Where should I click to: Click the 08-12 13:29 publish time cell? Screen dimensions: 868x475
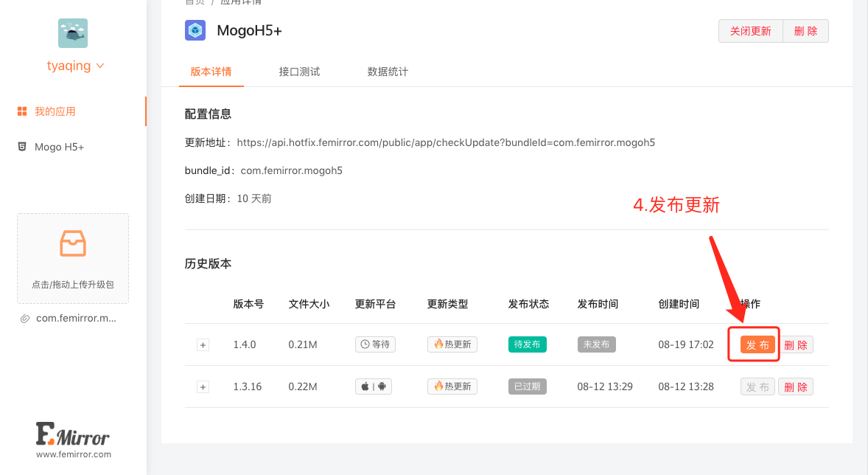[605, 387]
